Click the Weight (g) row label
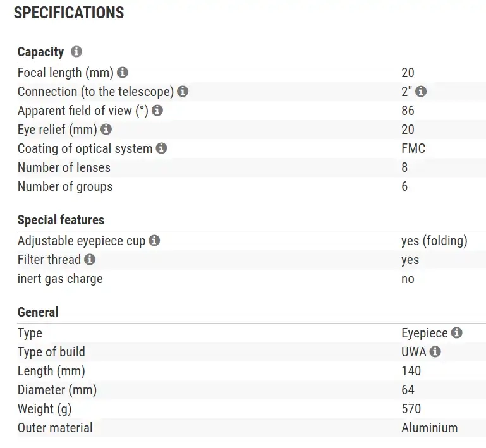 click(x=44, y=409)
